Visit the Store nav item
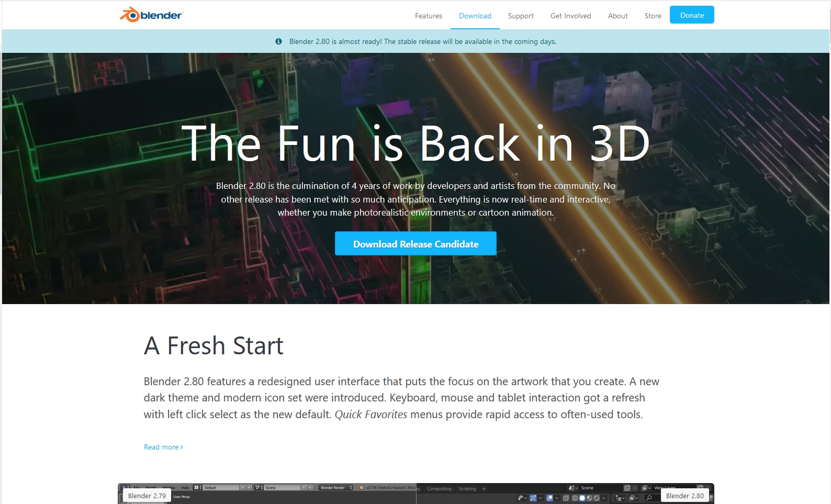The width and height of the screenshot is (831, 504). (653, 16)
